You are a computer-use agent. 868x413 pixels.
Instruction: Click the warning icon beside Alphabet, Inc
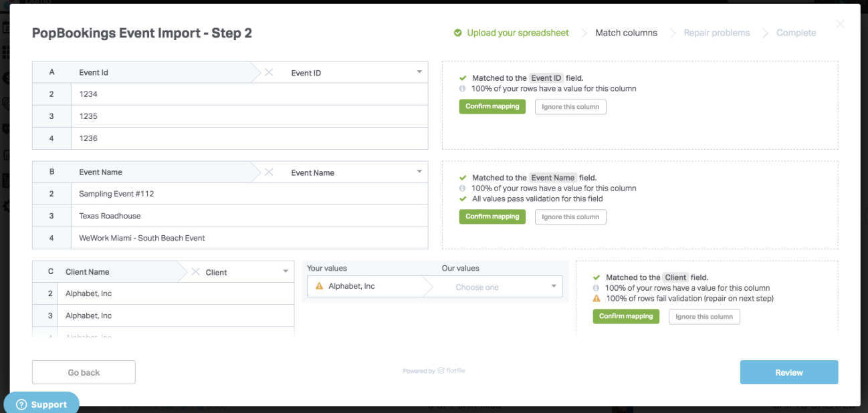[x=319, y=286]
